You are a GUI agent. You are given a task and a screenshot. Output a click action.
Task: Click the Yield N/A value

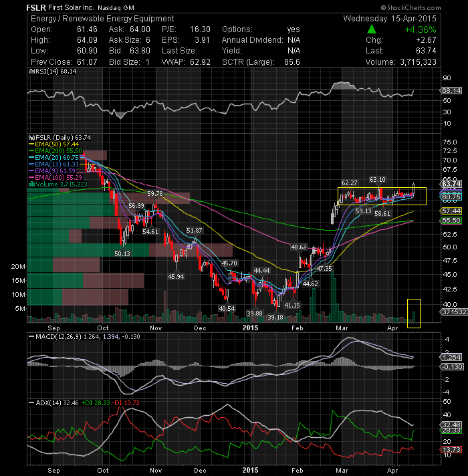point(294,51)
